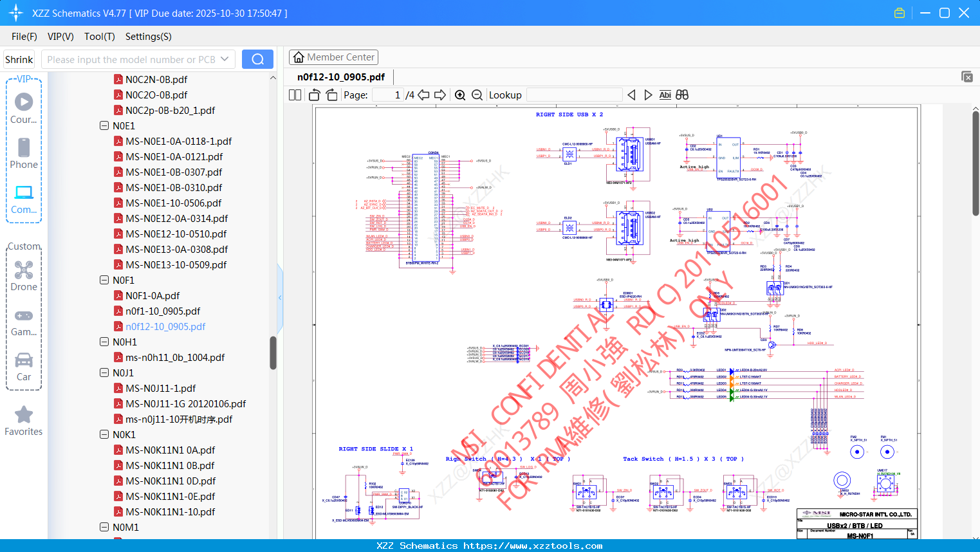Open the Tool(T) menu

(x=100, y=37)
